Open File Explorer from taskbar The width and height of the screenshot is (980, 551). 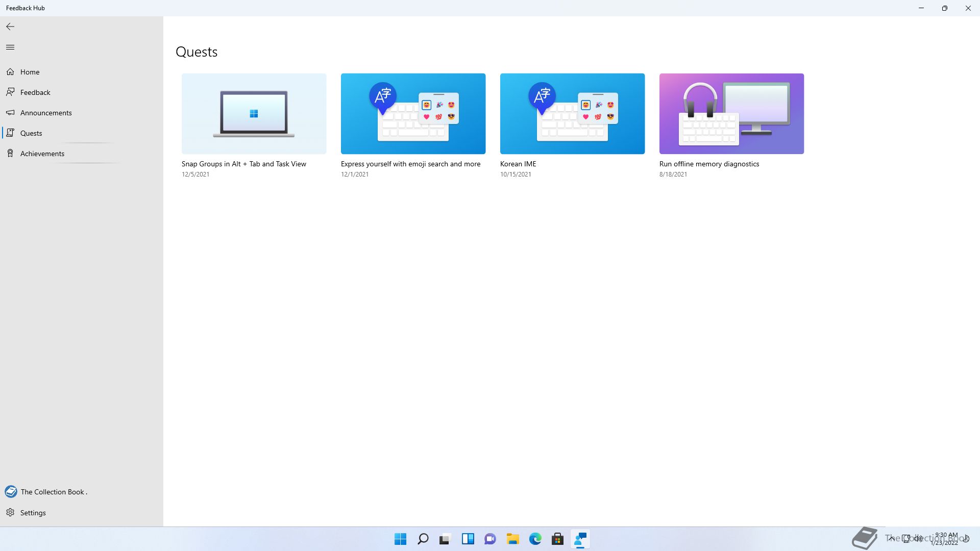pyautogui.click(x=513, y=539)
